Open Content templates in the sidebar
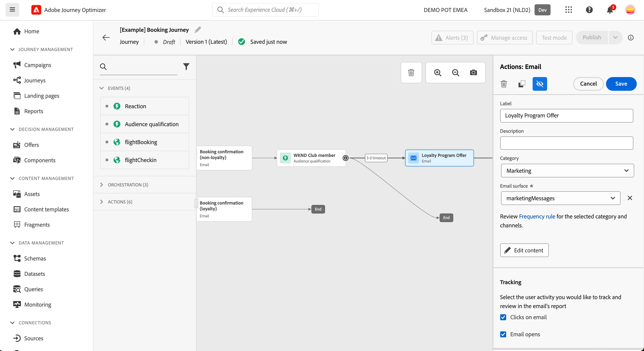The height and width of the screenshot is (351, 644). click(x=46, y=209)
